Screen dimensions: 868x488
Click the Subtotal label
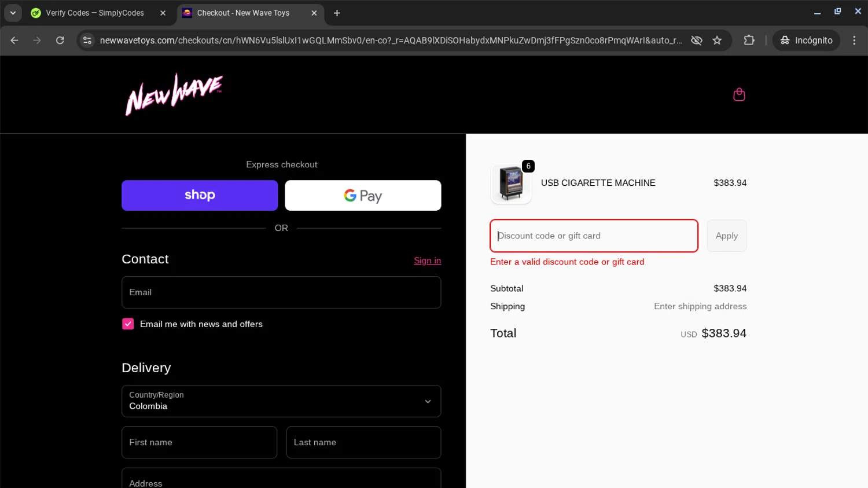tap(507, 288)
